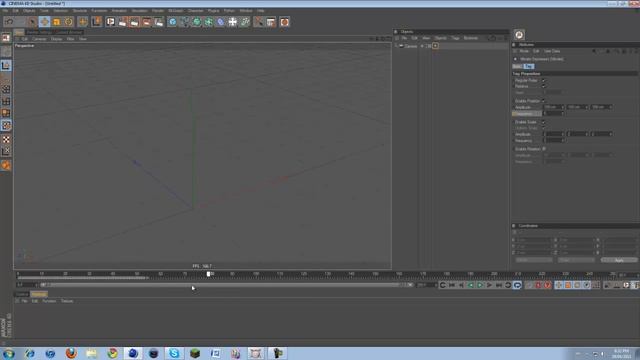This screenshot has width=640, height=360.
Task: Open Display menu in viewport
Action: (56, 39)
